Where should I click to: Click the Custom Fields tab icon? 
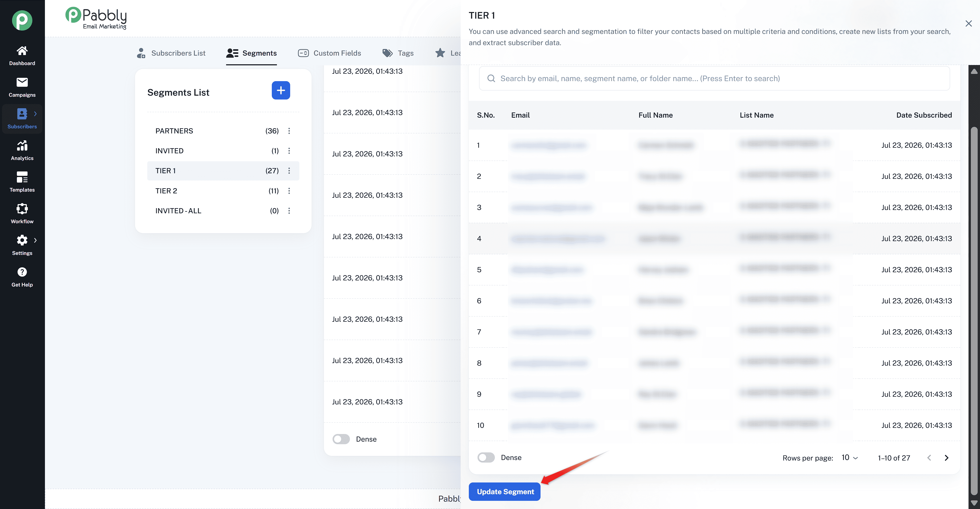(303, 53)
